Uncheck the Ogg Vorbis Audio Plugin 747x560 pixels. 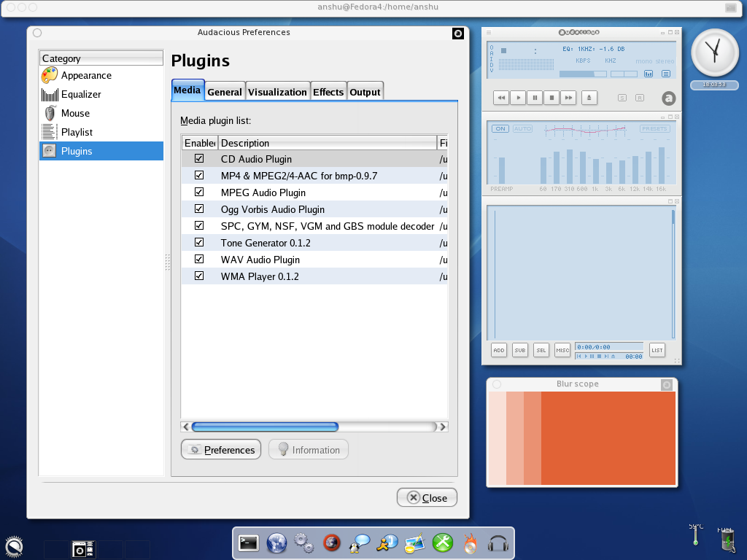pos(199,209)
